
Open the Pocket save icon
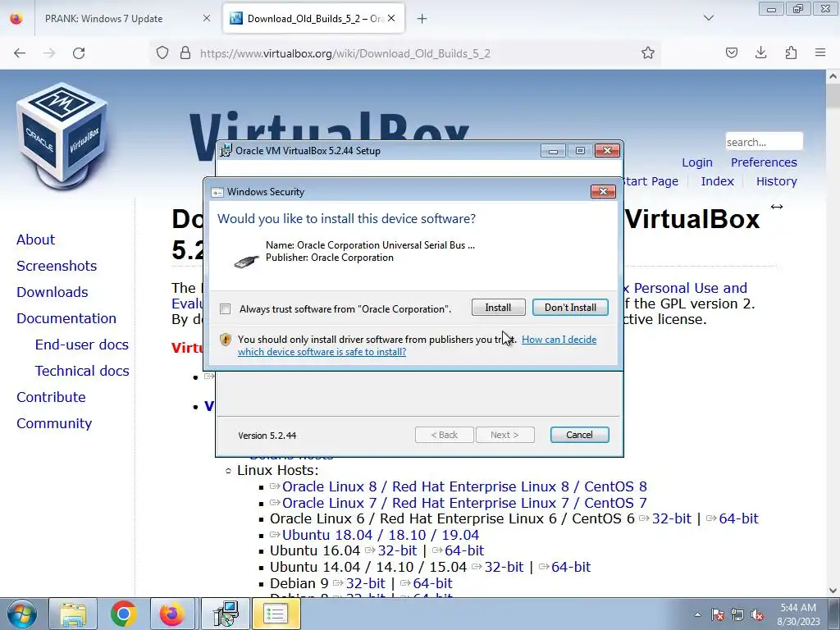click(731, 52)
